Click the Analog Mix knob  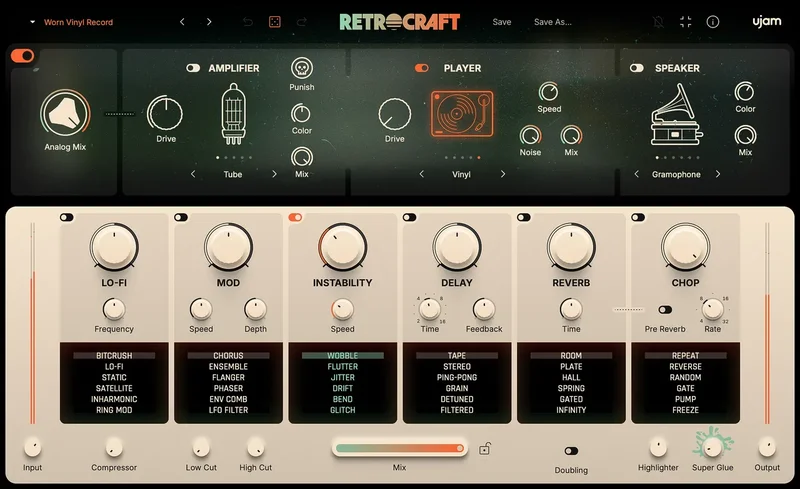tap(65, 114)
